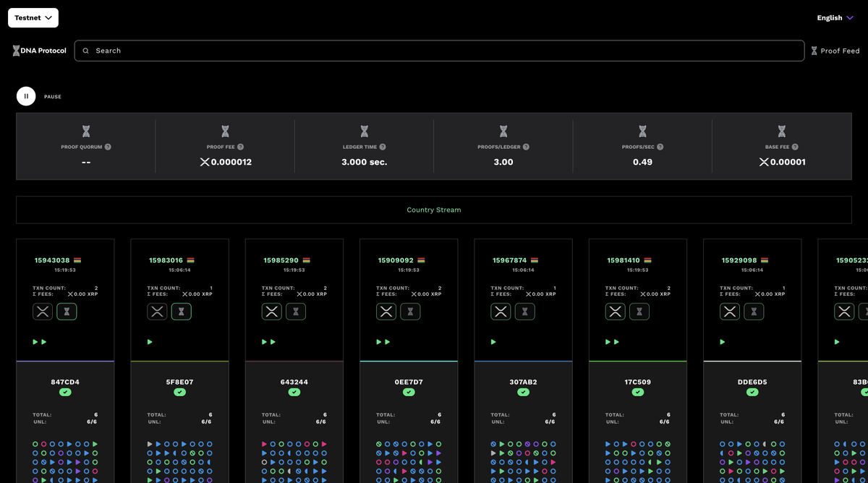Click the transaction arrow in ledger 15967874
The width and height of the screenshot is (868, 483).
(x=493, y=342)
